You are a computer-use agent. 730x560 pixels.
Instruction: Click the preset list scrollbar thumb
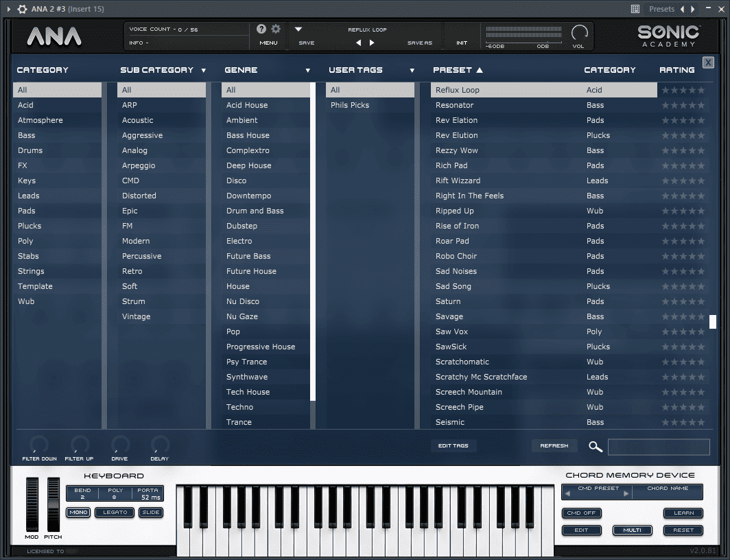712,322
